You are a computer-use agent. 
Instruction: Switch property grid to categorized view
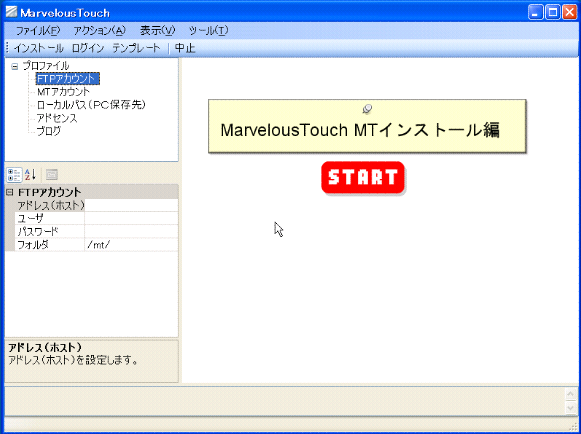pos(14,175)
